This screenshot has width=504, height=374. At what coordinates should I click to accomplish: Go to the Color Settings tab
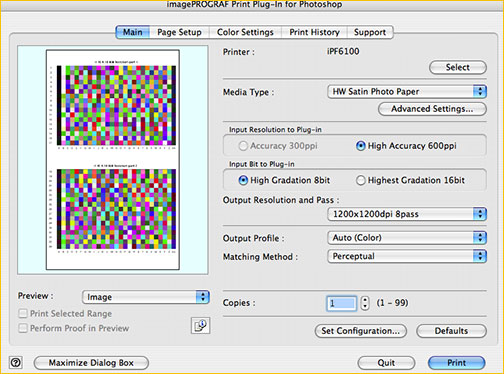(x=245, y=32)
